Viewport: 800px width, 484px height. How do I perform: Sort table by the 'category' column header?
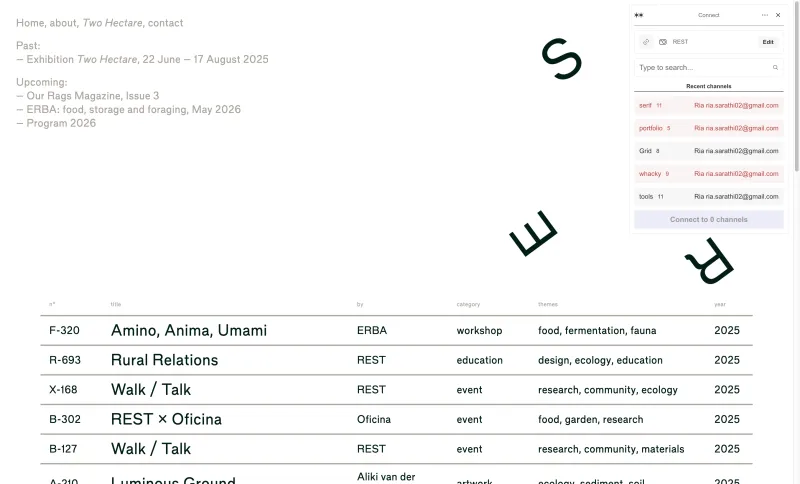coord(468,304)
